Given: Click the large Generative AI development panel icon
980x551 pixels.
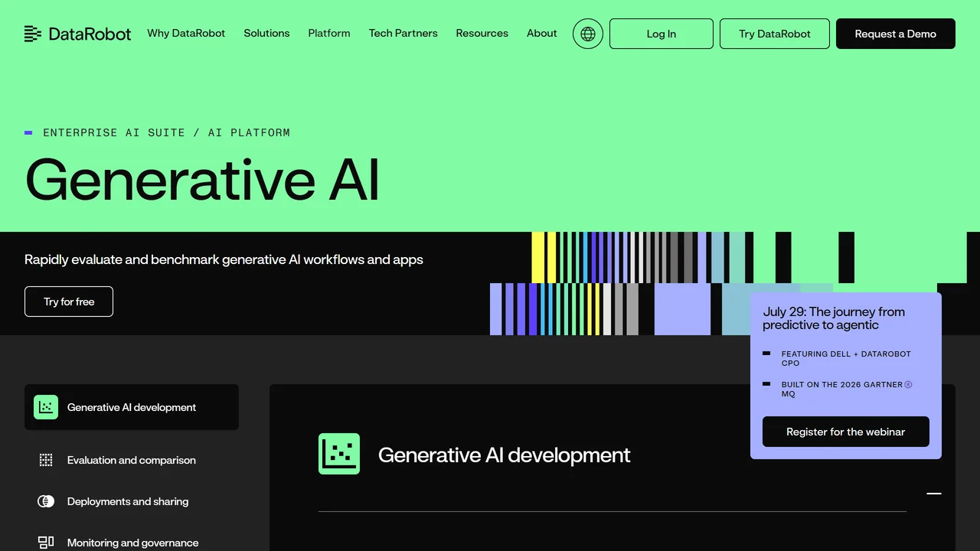Looking at the screenshot, I should pos(339,454).
